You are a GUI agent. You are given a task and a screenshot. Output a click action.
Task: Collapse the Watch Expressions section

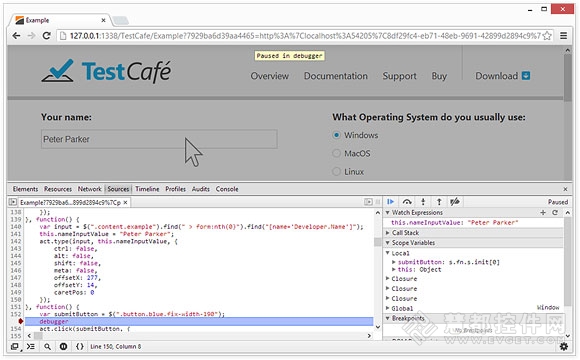388,212
